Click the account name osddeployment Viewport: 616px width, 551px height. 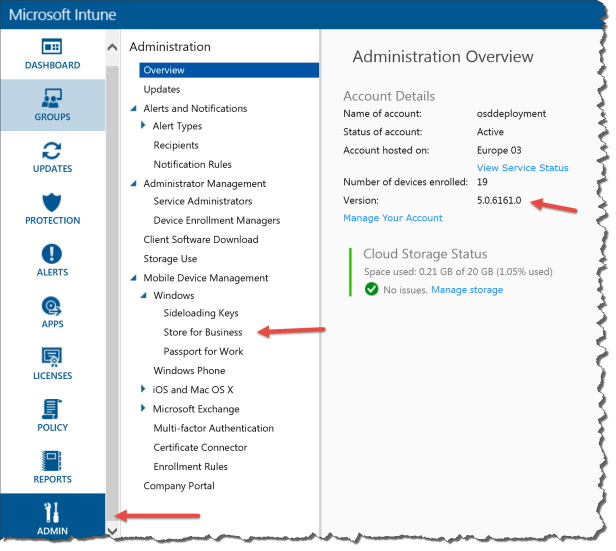[511, 113]
